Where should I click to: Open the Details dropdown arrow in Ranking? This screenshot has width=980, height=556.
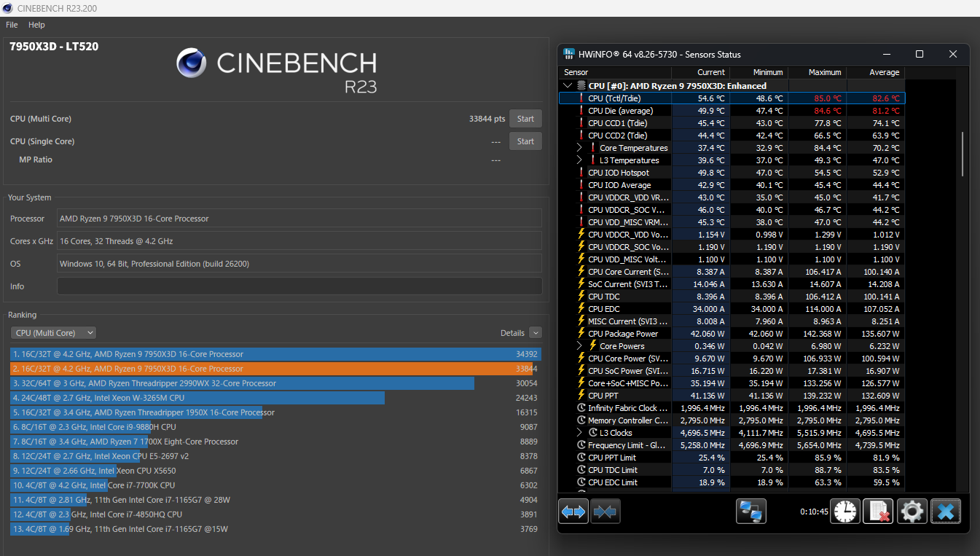(536, 333)
